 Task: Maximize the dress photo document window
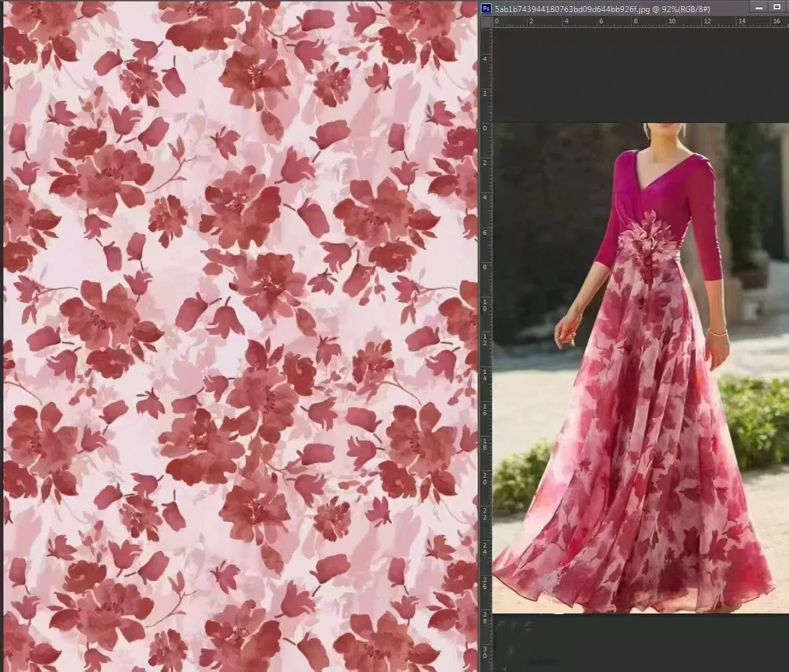point(777,7)
